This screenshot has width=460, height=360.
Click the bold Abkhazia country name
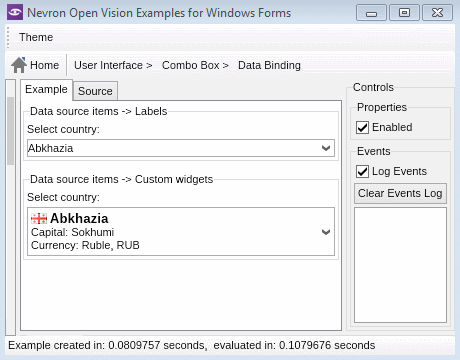pos(79,219)
